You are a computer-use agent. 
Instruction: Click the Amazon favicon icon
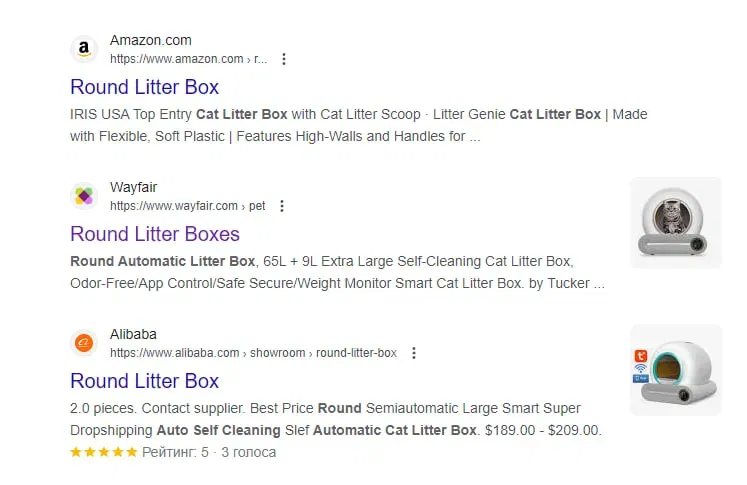pyautogui.click(x=85, y=49)
